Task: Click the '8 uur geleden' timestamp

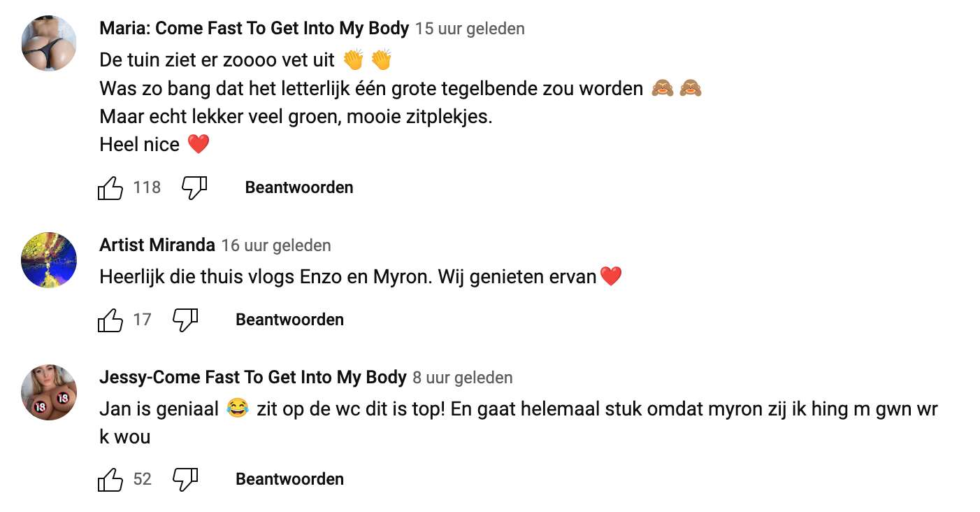Action: coord(463,378)
